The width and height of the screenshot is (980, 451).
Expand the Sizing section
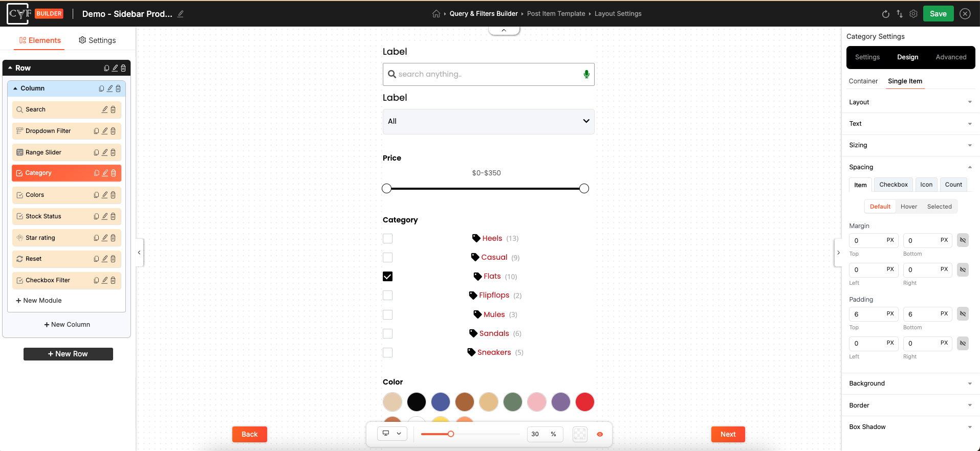coord(910,145)
